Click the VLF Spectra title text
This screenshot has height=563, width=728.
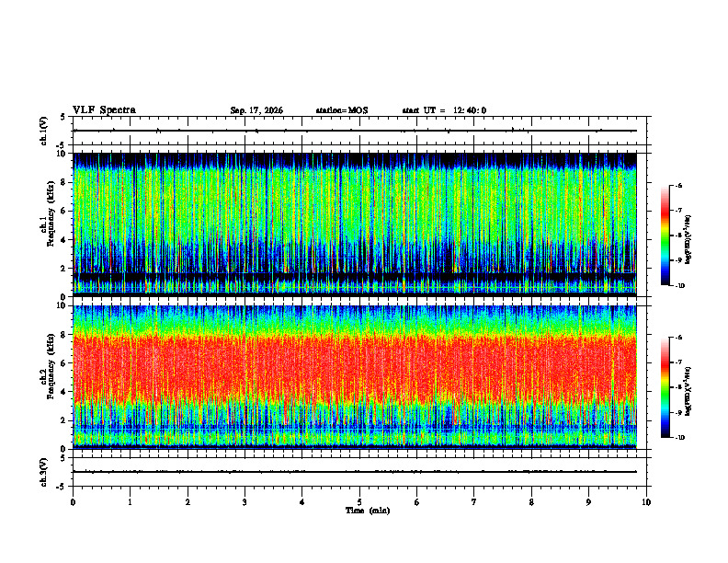pos(104,110)
